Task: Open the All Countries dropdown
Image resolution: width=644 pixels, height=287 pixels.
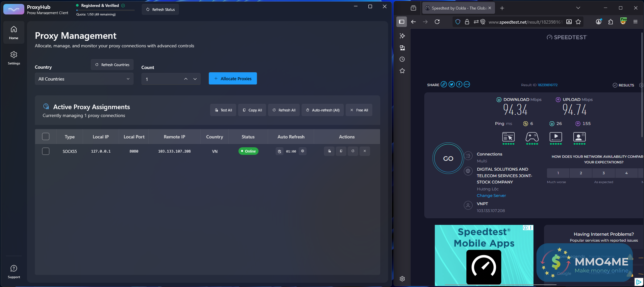Action: click(x=84, y=79)
